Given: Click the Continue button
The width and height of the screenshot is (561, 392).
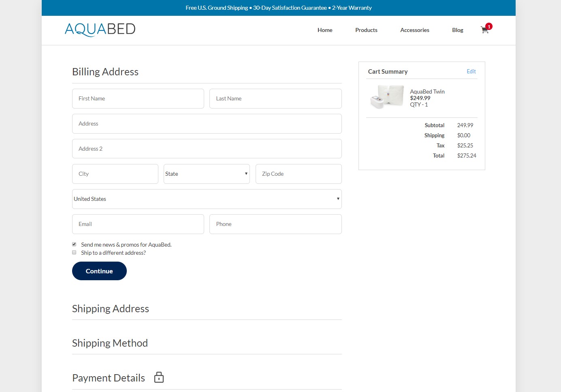Looking at the screenshot, I should tap(99, 271).
